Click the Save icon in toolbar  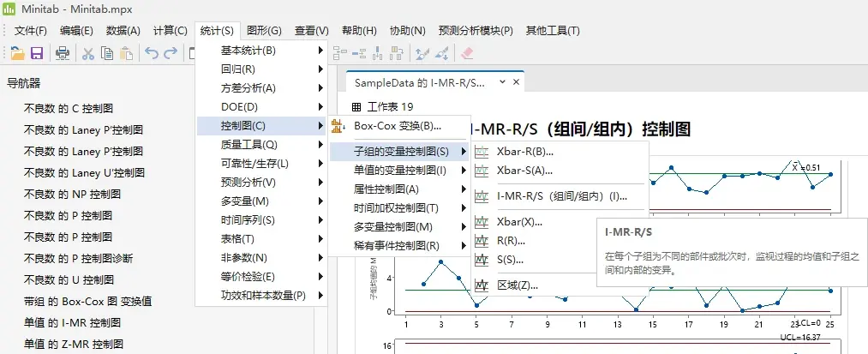[x=37, y=53]
